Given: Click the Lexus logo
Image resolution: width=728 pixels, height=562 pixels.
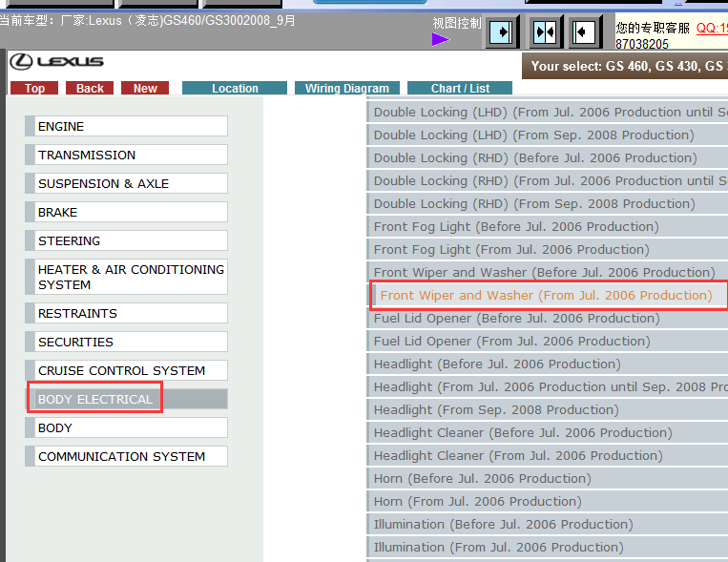Looking at the screenshot, I should click(56, 62).
